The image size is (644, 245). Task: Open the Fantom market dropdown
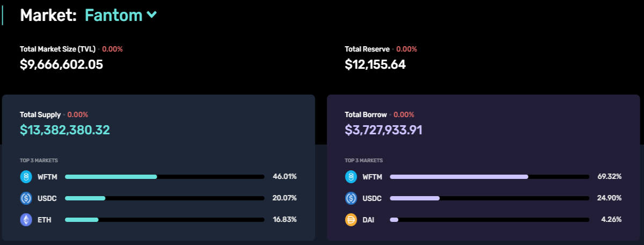[x=121, y=15]
